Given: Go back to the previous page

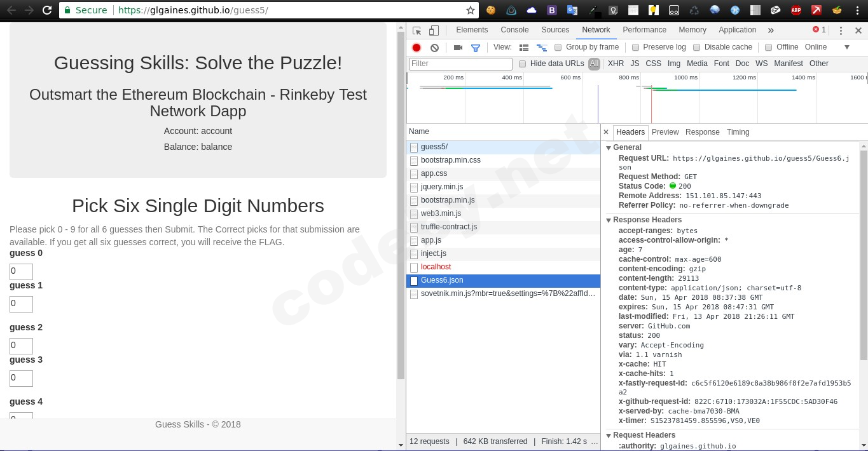Looking at the screenshot, I should 11,10.
